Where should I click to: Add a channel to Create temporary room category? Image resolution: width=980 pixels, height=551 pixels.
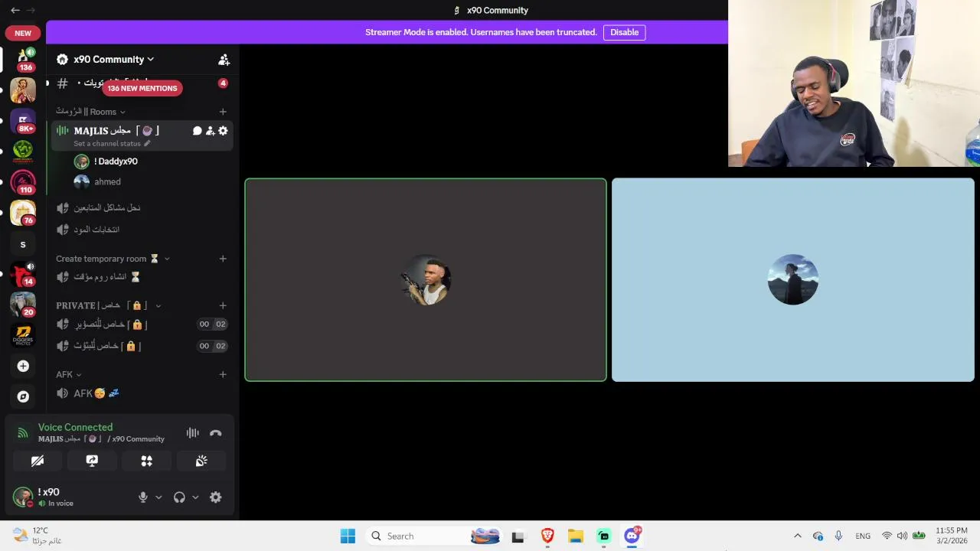[223, 259]
